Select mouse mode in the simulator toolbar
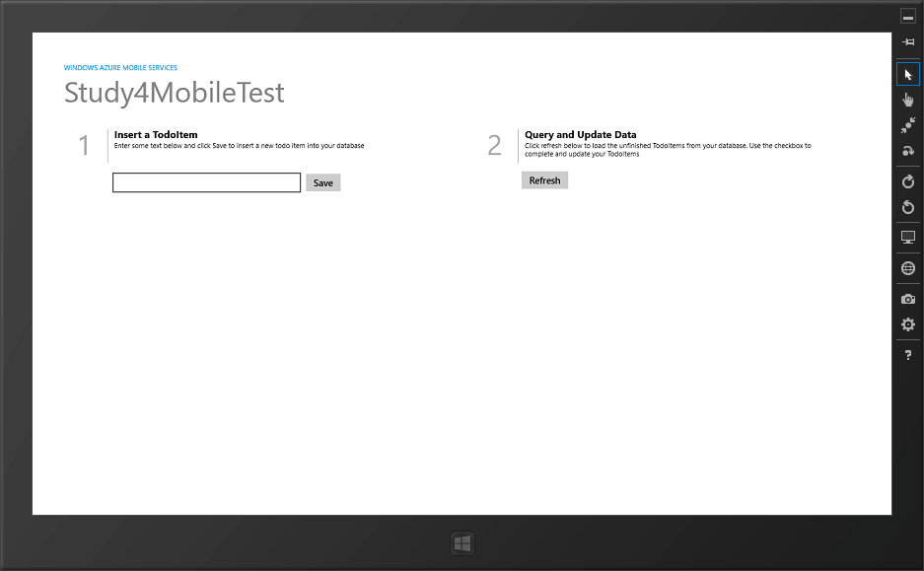Image resolution: width=924 pixels, height=571 pixels. point(908,75)
